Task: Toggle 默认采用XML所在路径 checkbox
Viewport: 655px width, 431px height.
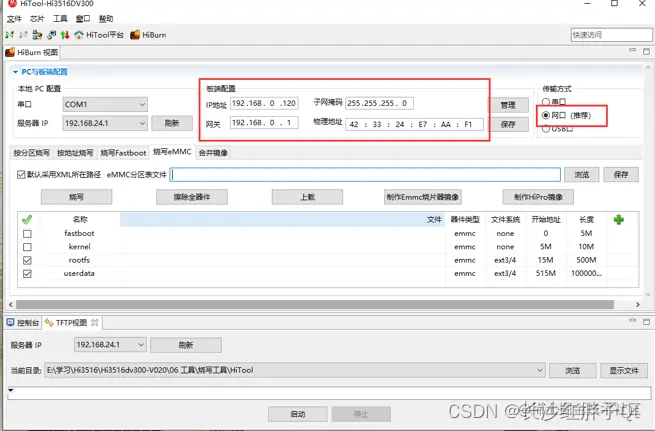Action: 21,175
